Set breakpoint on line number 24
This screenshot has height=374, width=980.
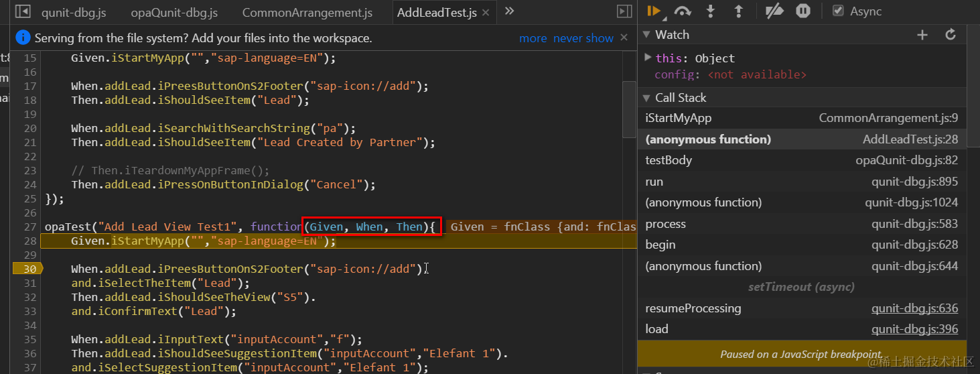(30, 184)
